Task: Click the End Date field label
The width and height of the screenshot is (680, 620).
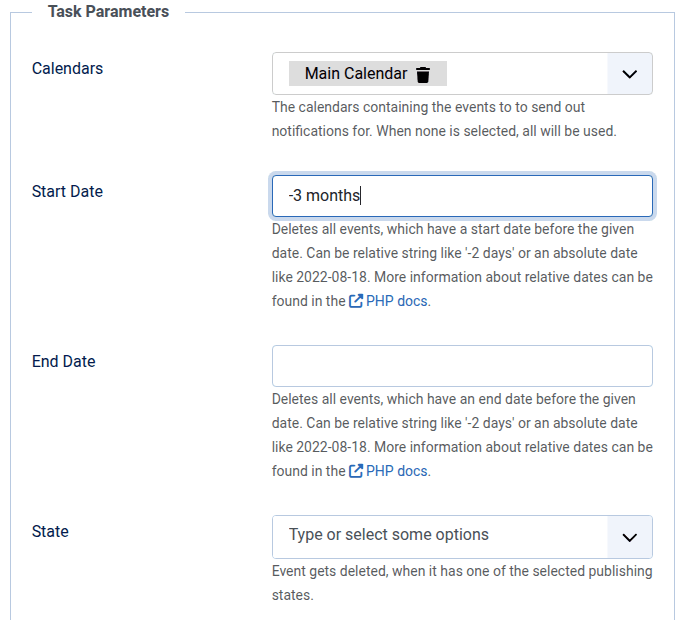Action: click(x=64, y=361)
